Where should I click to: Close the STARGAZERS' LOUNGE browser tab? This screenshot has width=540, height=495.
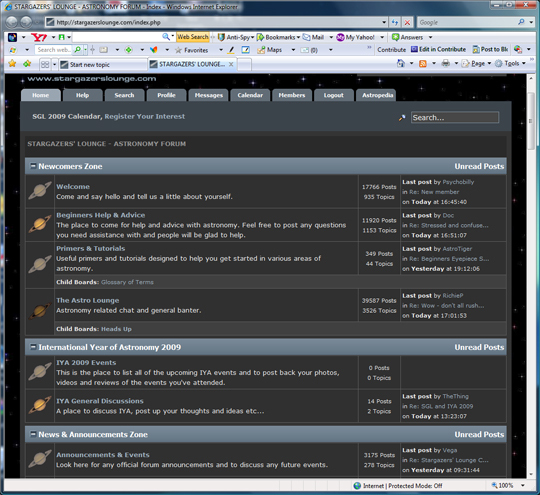click(231, 64)
